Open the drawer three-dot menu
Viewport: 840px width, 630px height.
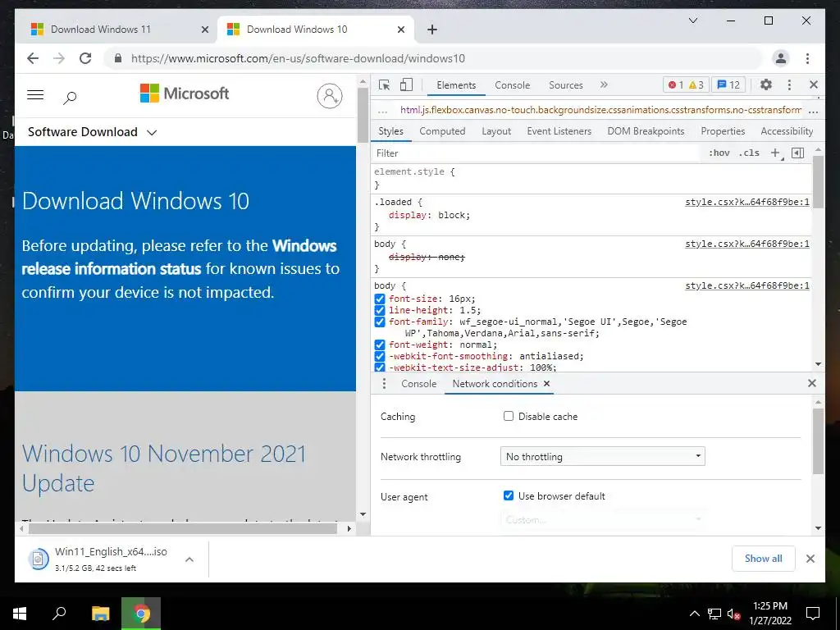point(384,384)
